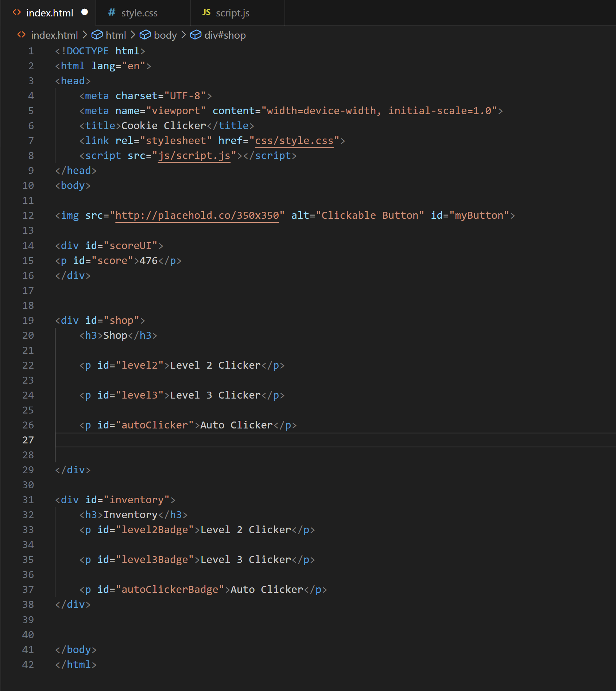Click the file icon beside index.html breadcrumb
The height and width of the screenshot is (691, 616).
pyautogui.click(x=22, y=35)
